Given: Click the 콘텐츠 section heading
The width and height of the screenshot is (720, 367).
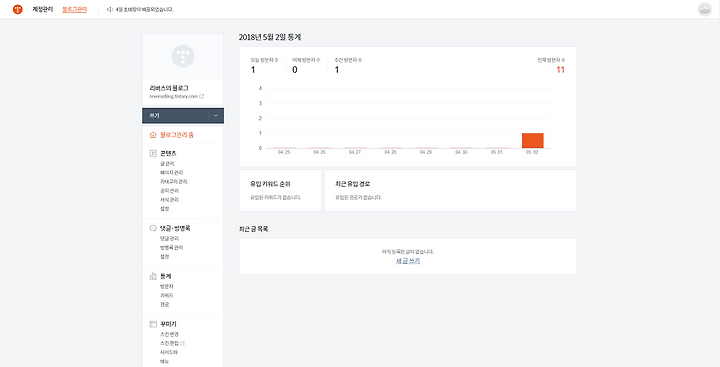Looking at the screenshot, I should (x=168, y=153).
